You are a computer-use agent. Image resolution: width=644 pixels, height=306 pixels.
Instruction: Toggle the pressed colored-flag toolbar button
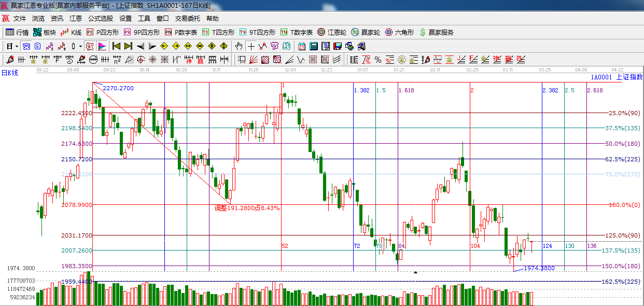coord(102,46)
